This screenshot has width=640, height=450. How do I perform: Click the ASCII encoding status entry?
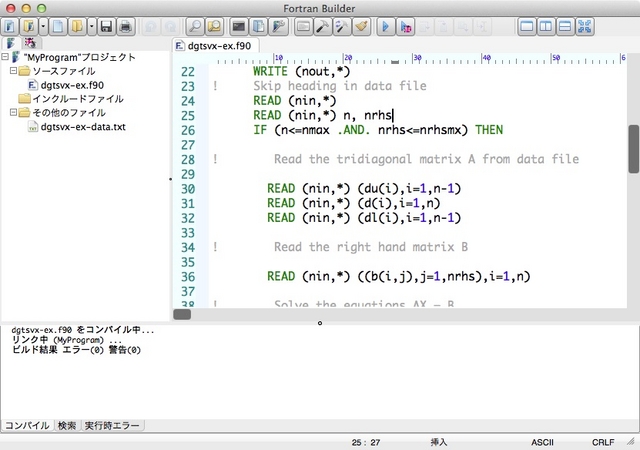pyautogui.click(x=542, y=442)
